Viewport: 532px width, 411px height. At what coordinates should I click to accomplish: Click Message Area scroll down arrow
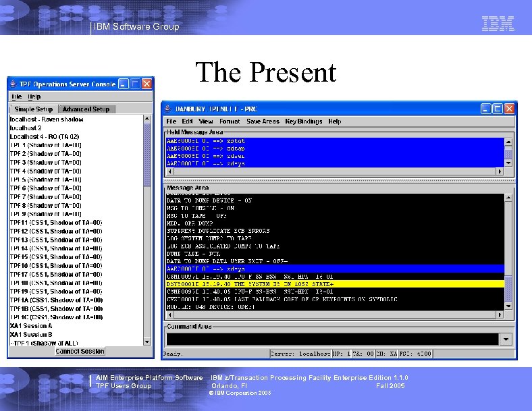[x=508, y=306]
